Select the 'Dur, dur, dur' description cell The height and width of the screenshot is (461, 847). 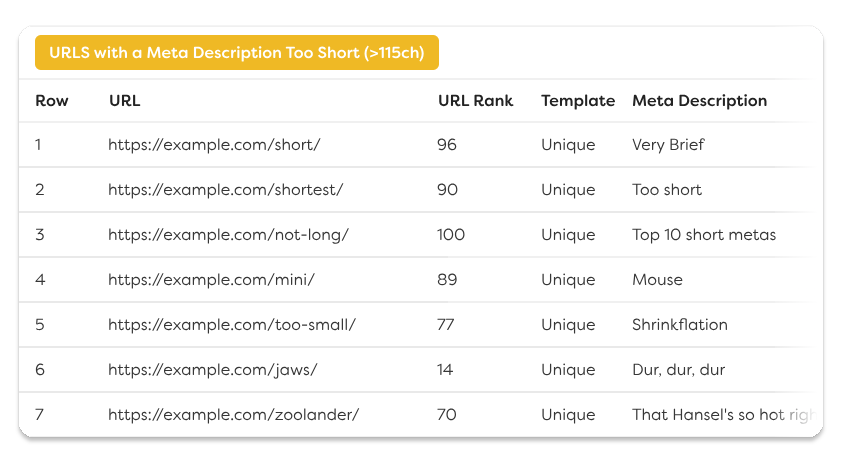click(x=678, y=370)
